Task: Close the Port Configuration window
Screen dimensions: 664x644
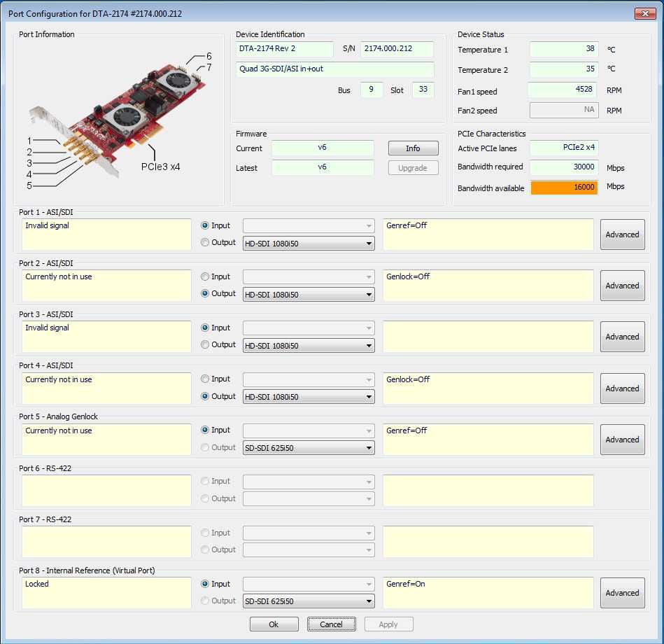Action: 645,13
